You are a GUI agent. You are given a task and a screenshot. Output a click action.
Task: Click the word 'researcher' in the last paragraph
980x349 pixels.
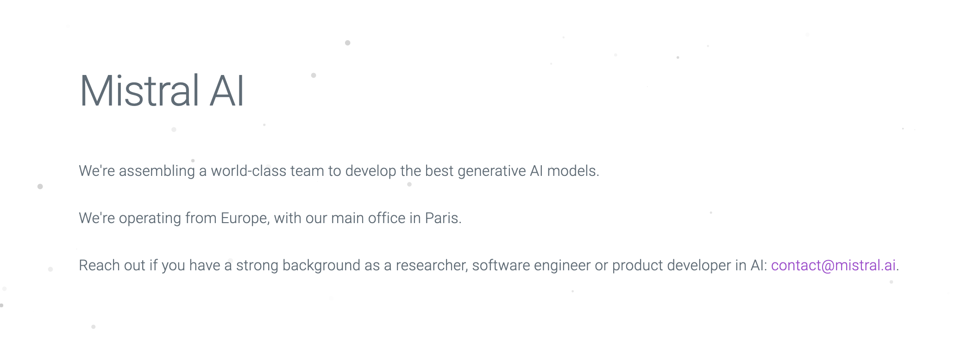click(431, 265)
